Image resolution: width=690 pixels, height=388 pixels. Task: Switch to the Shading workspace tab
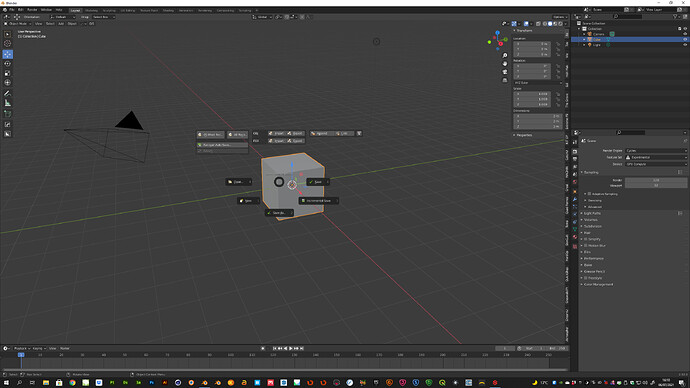(168, 10)
